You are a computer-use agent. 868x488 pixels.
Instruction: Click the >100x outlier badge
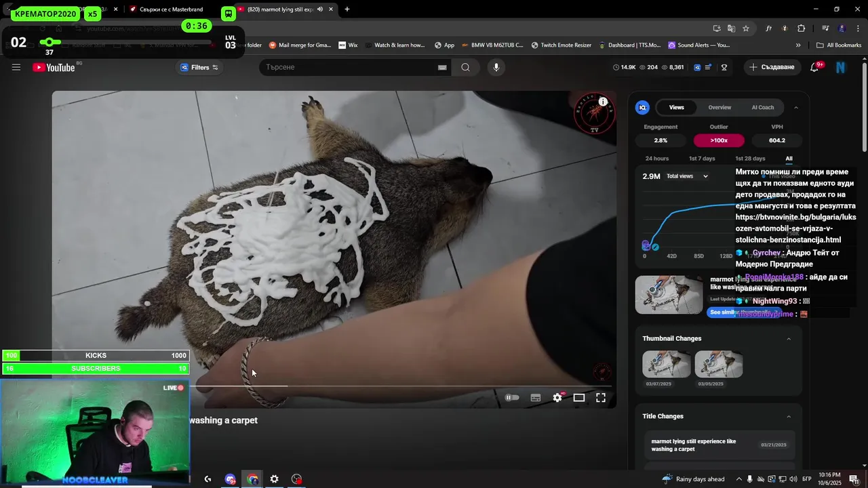tap(719, 140)
